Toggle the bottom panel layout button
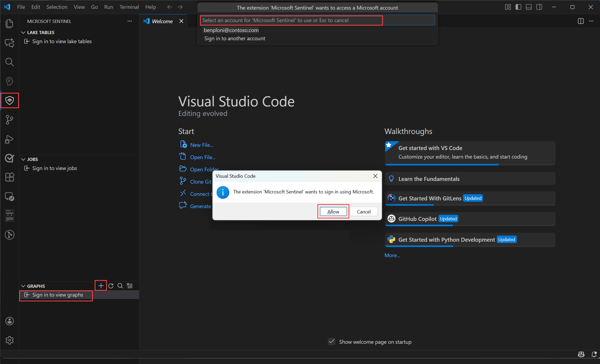 529,7
